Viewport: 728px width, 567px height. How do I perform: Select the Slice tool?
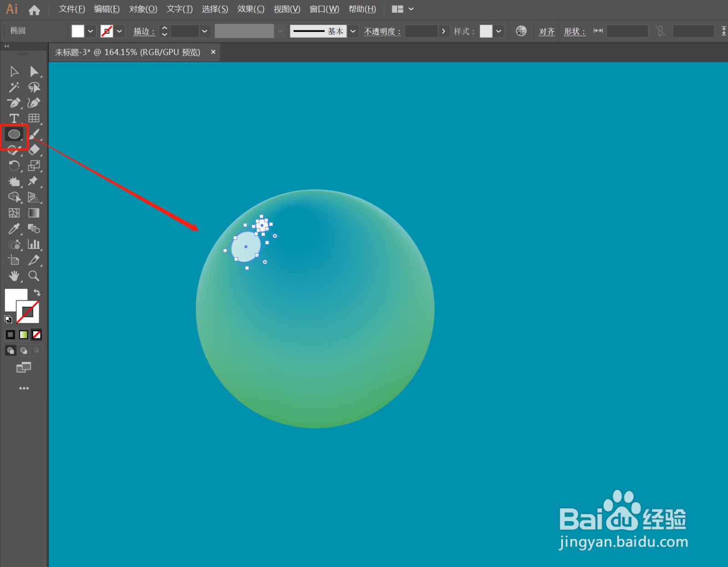(x=34, y=260)
